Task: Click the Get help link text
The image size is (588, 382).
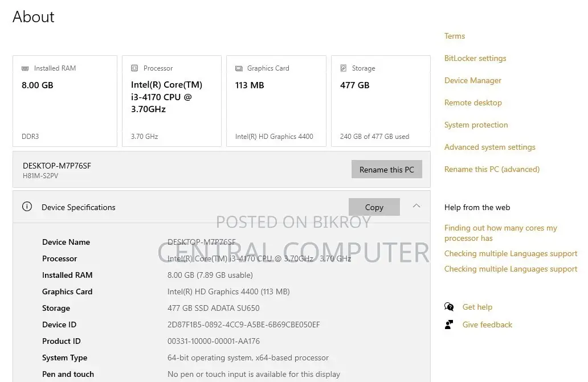Action: click(x=477, y=307)
